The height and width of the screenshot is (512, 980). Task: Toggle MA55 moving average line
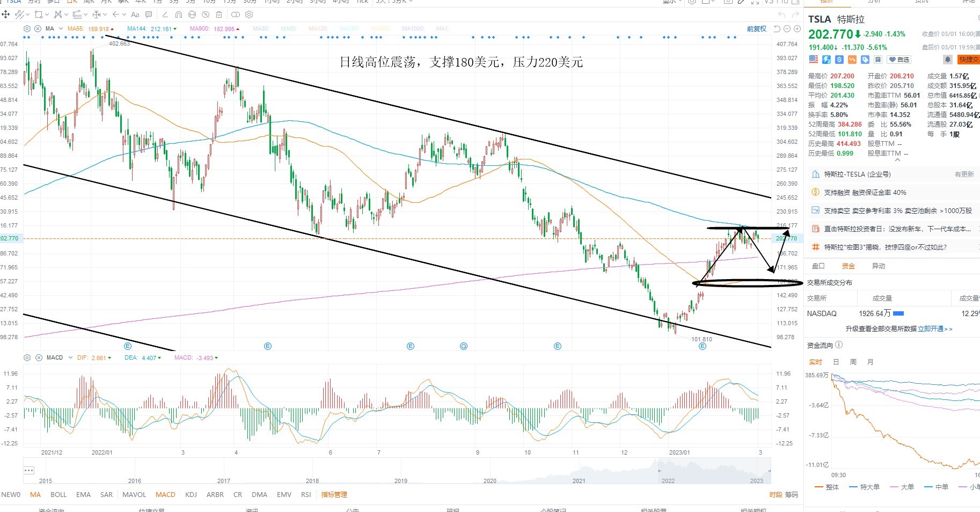91,29
